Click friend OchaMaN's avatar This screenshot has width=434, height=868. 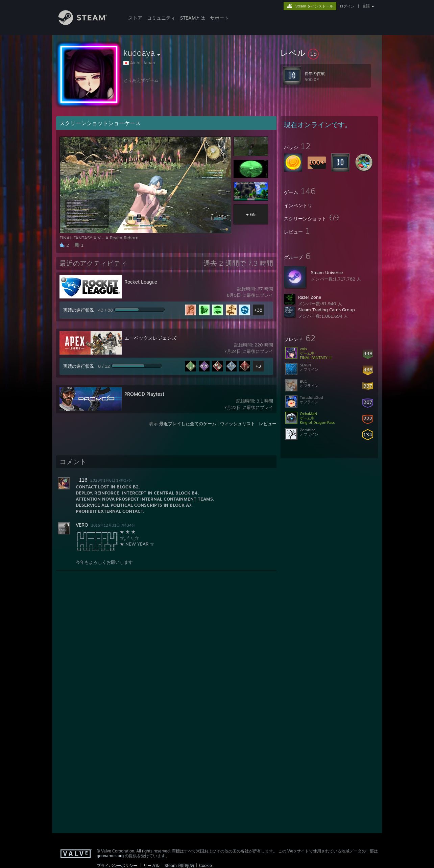tap(291, 418)
